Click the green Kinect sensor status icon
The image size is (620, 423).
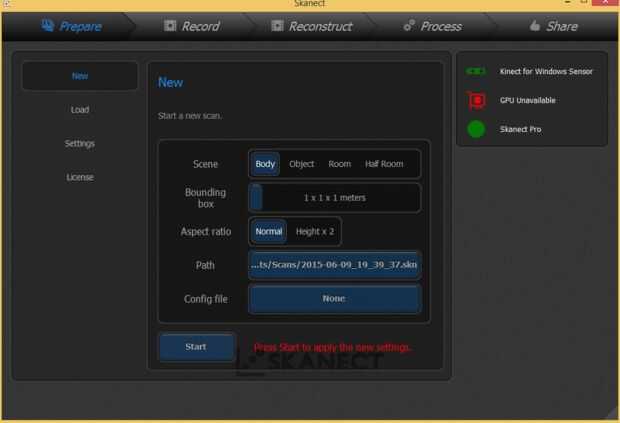coord(476,71)
